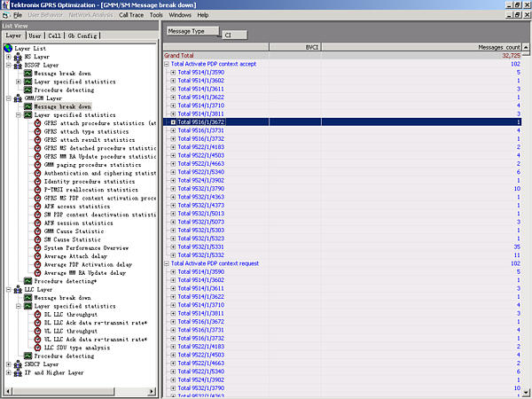
Task: Expand the SNDCP Layer tree node
Action: [x=9, y=364]
